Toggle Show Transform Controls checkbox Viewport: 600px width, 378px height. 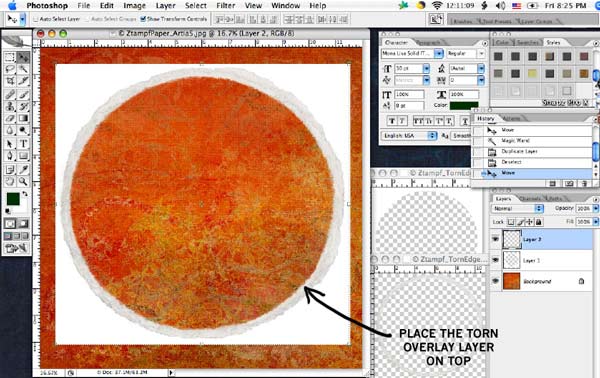click(x=143, y=19)
